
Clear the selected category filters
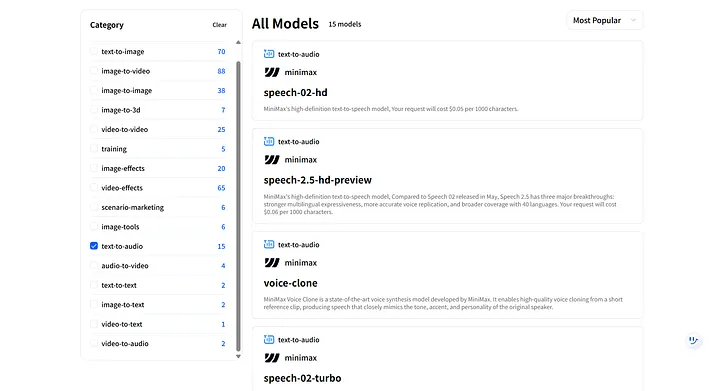tap(219, 25)
